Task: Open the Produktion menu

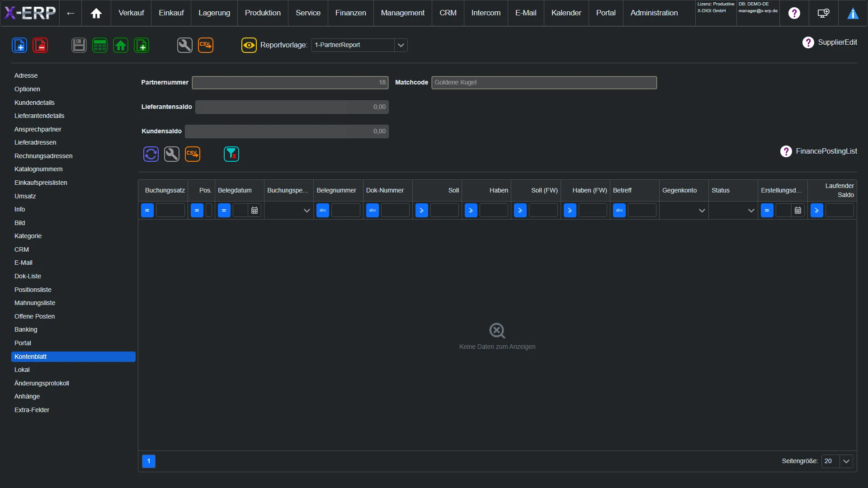Action: [263, 13]
